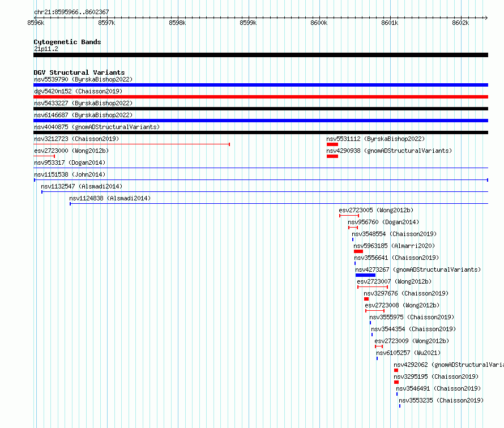Open variant nsv4292062 (gnomADStructuralVariants)

pos(449,365)
